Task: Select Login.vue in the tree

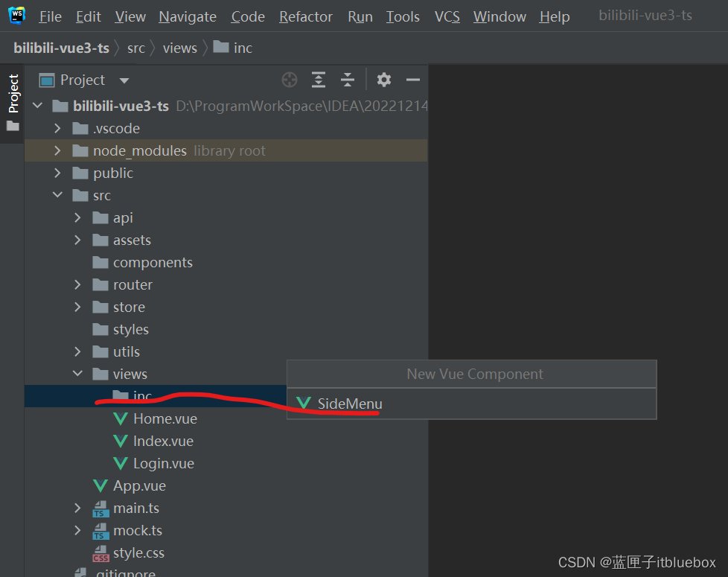Action: pos(164,463)
